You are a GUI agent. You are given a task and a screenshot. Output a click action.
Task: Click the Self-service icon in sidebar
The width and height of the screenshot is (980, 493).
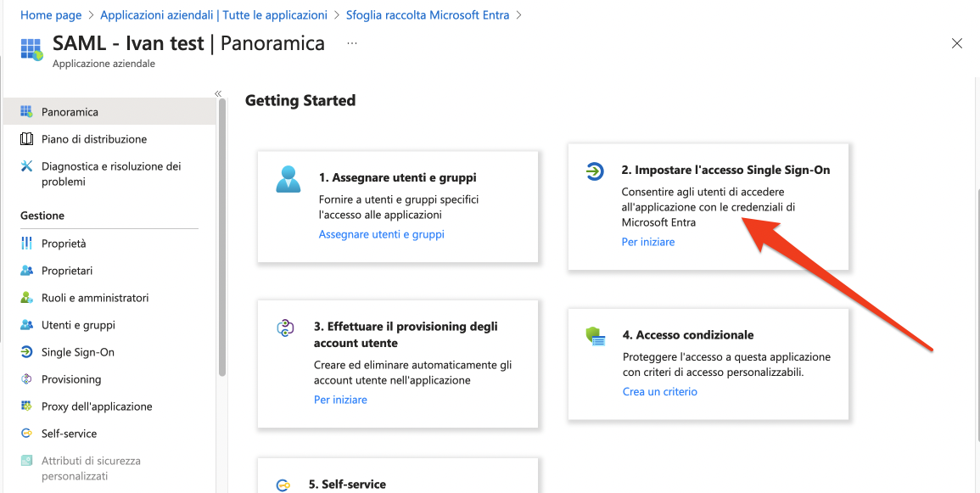pyautogui.click(x=26, y=433)
